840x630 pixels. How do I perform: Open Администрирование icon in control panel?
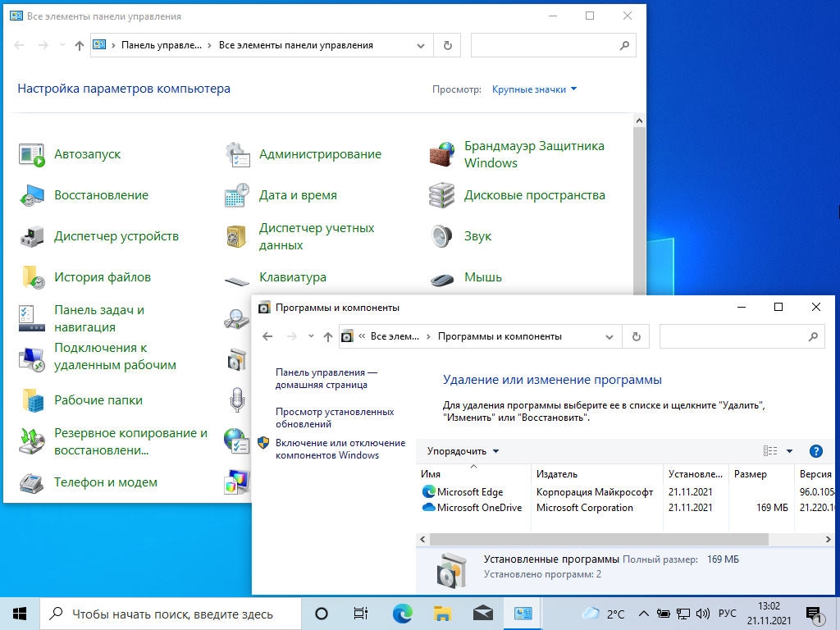point(237,154)
